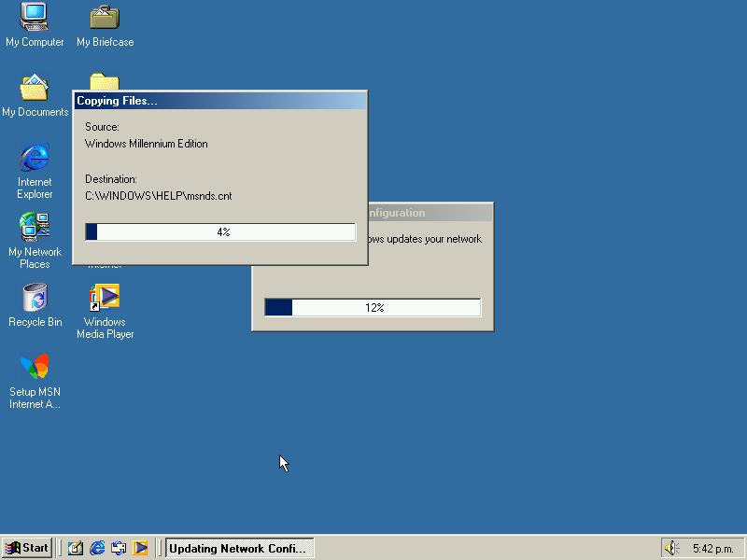Open the Start menu
The width and height of the screenshot is (747, 560).
tap(27, 548)
